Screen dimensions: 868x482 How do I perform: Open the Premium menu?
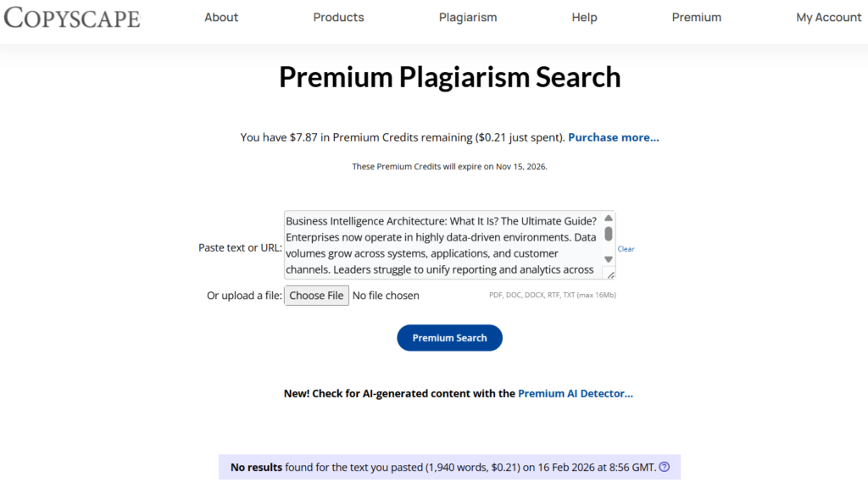click(x=697, y=17)
